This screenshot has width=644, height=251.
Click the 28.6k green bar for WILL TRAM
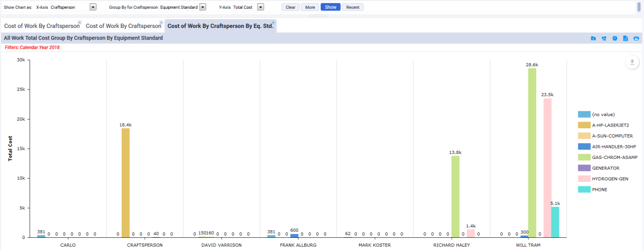pyautogui.click(x=532, y=153)
